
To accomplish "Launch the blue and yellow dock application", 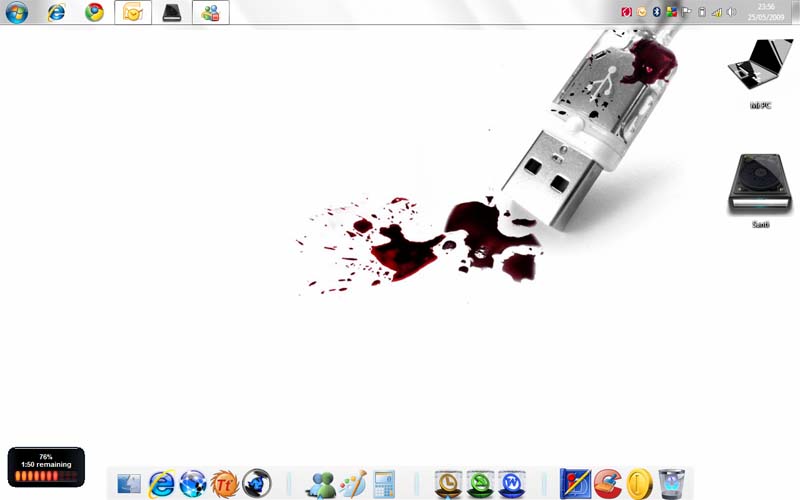I will tap(576, 484).
